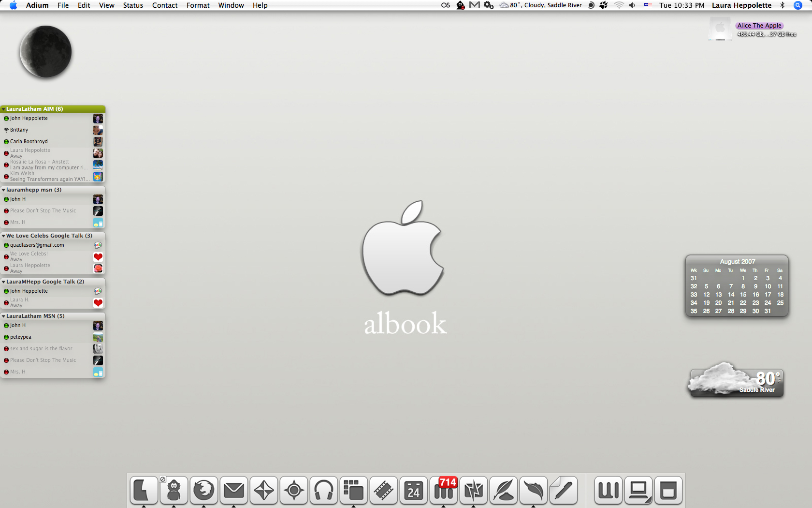Open the Gmail notifier menu bar icon
Image resolution: width=812 pixels, height=508 pixels.
[x=475, y=5]
